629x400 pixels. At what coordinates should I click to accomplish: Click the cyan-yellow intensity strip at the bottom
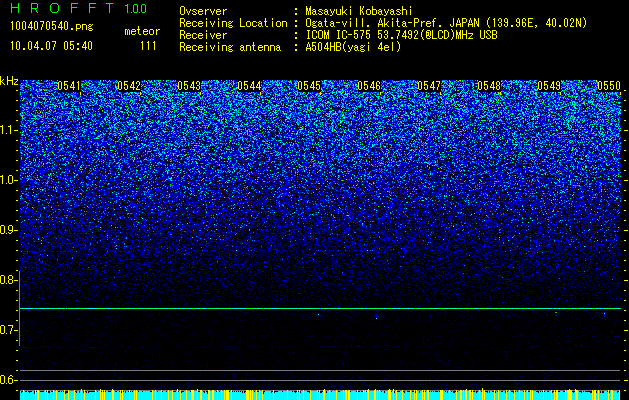coord(321,395)
